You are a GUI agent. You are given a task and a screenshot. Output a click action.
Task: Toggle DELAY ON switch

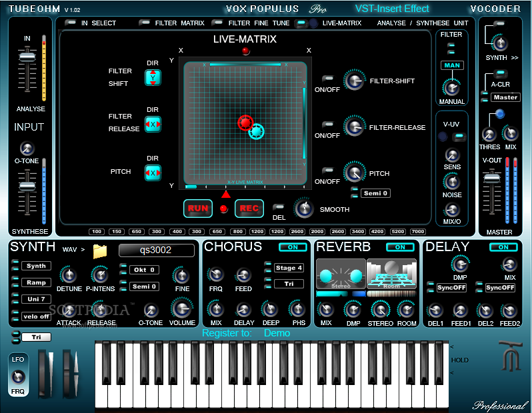[x=503, y=247]
